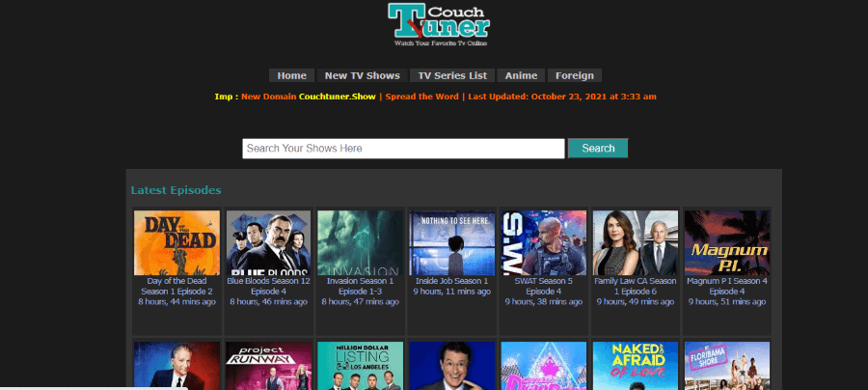This screenshot has width=868, height=390.
Task: Open the TV Series List menu
Action: point(452,76)
